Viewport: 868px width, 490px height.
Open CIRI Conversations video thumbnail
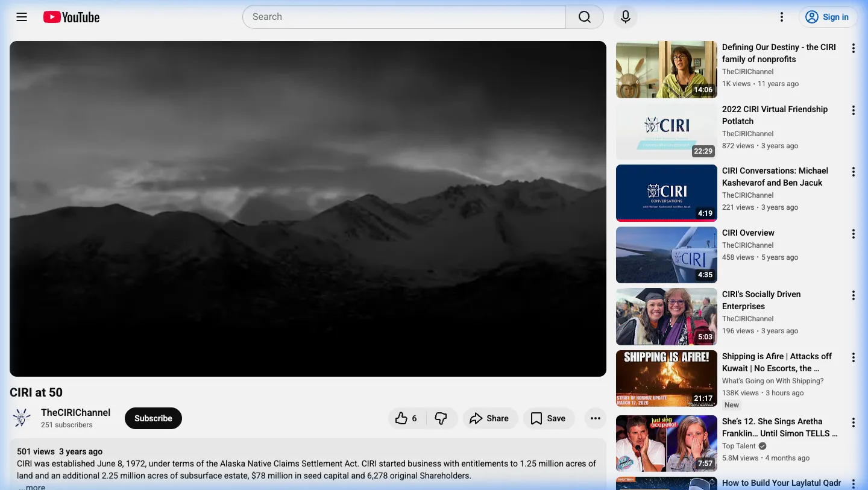pos(667,193)
